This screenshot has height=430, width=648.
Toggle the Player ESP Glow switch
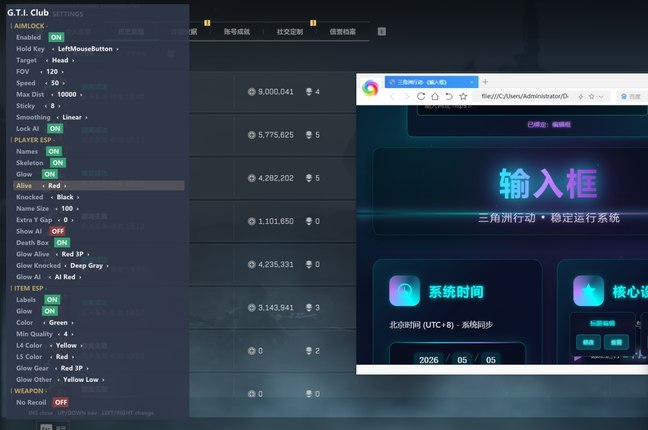tap(50, 174)
